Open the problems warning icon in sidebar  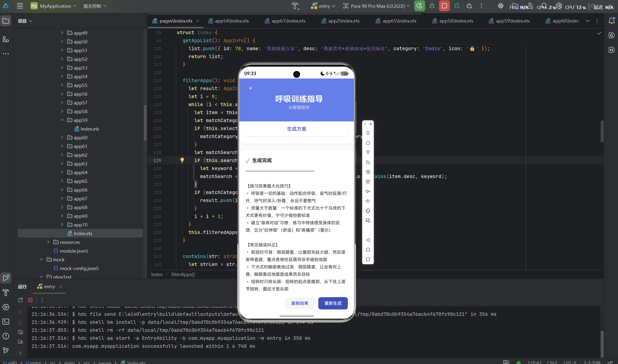(x=6, y=336)
